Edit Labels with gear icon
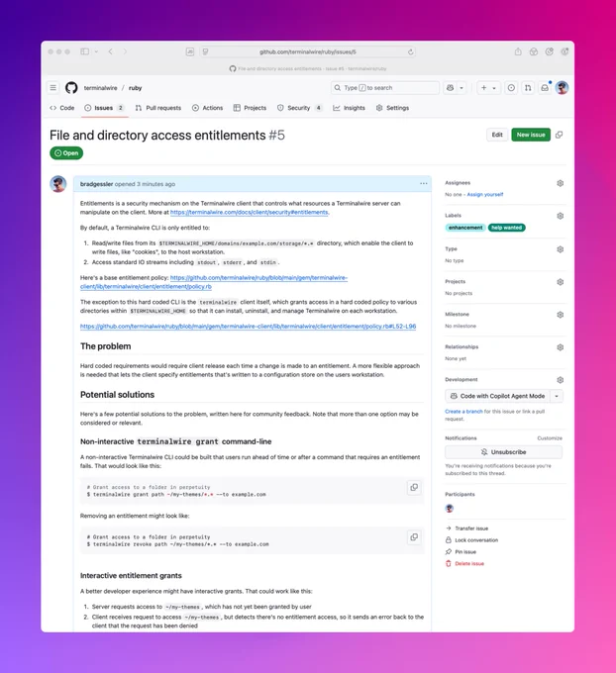Viewport: 616px width, 673px height. (560, 216)
